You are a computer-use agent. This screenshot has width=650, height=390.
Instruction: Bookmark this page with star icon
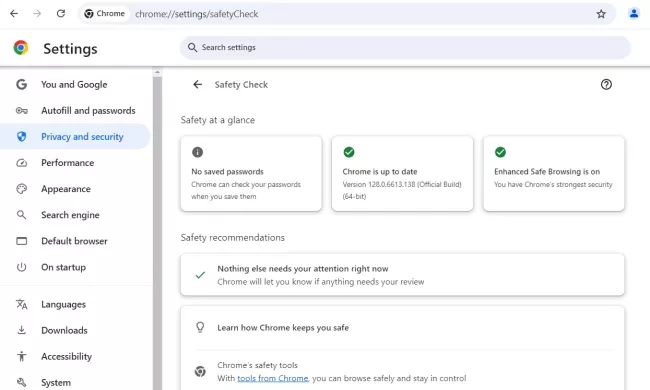601,14
